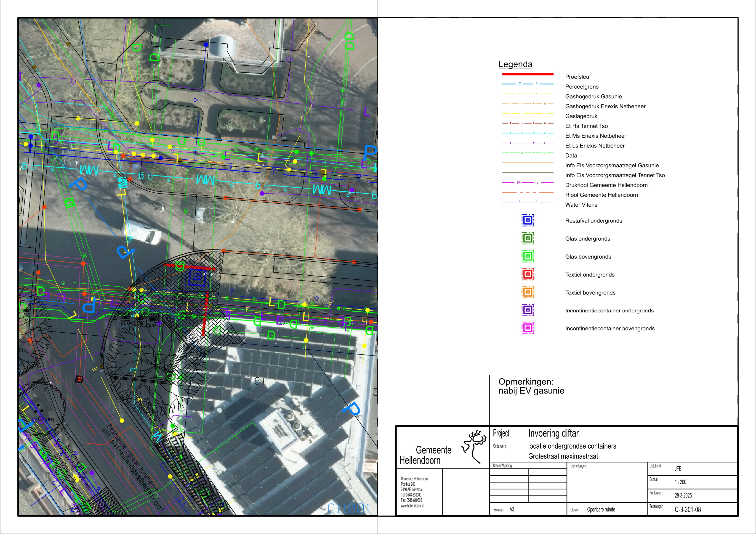Click the bright green Glas bovengronds icon
Viewport: 756px width, 534px height.
(x=527, y=256)
